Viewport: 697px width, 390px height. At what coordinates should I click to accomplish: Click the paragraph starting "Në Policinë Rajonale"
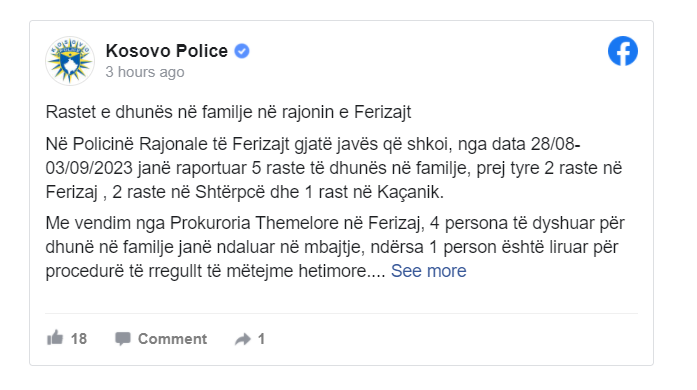point(334,168)
